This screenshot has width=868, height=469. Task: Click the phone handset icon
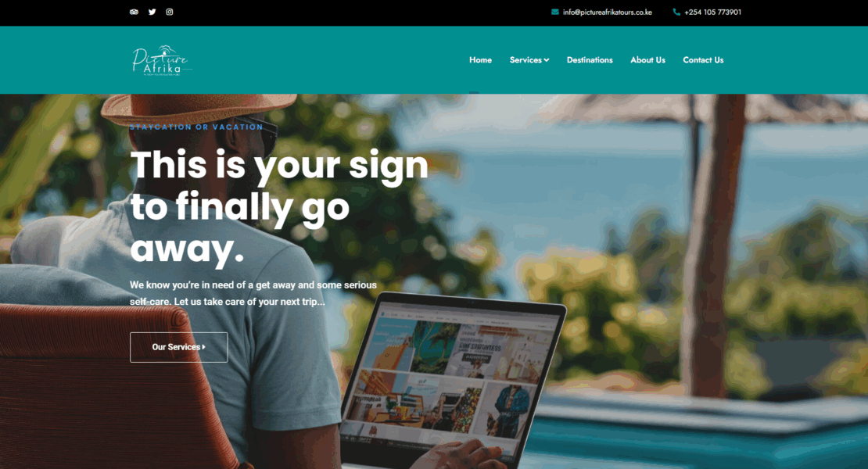(676, 13)
